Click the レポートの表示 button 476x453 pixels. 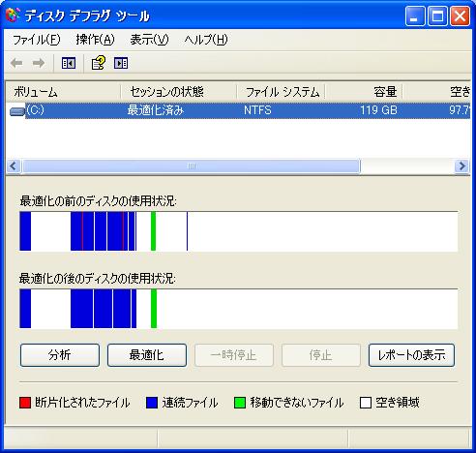(411, 355)
